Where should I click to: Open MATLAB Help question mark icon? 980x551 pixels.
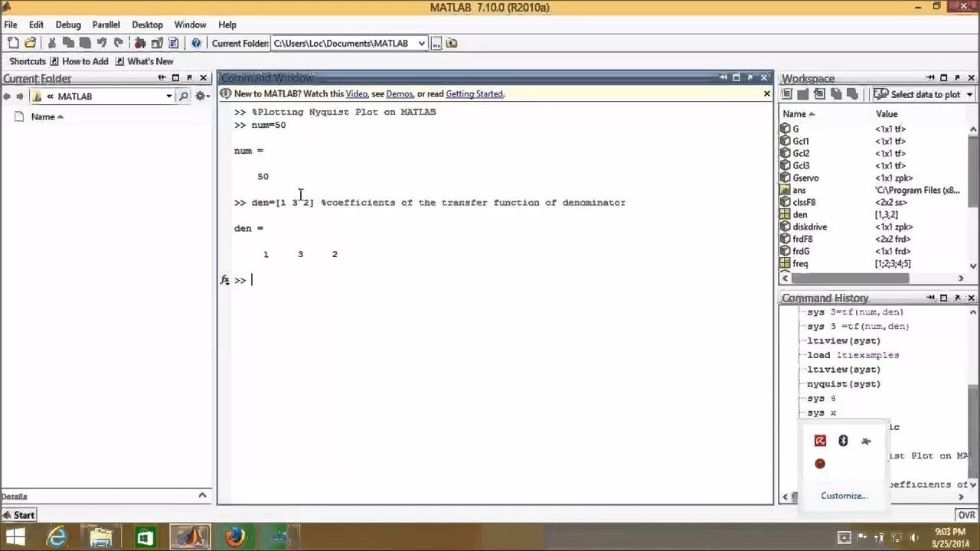(196, 44)
